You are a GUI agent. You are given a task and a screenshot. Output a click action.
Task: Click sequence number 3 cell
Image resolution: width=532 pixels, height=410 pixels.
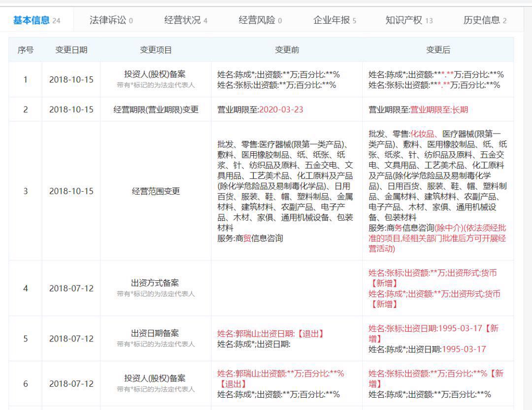click(x=26, y=191)
